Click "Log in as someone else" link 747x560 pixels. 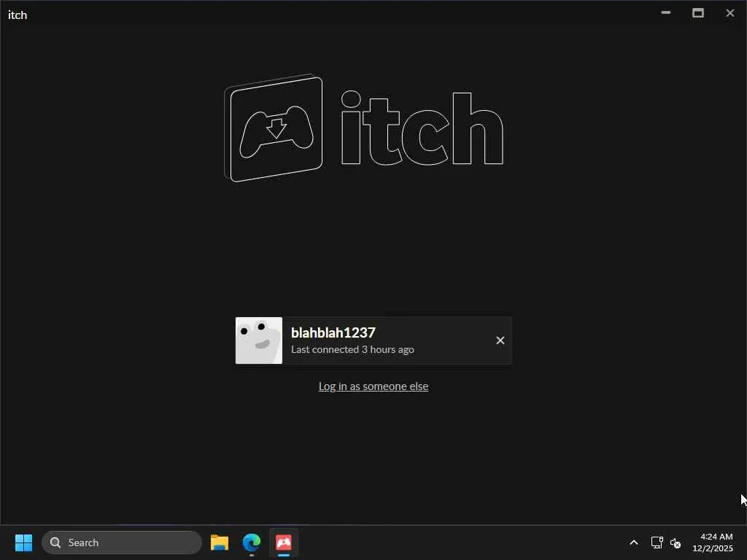(x=373, y=386)
